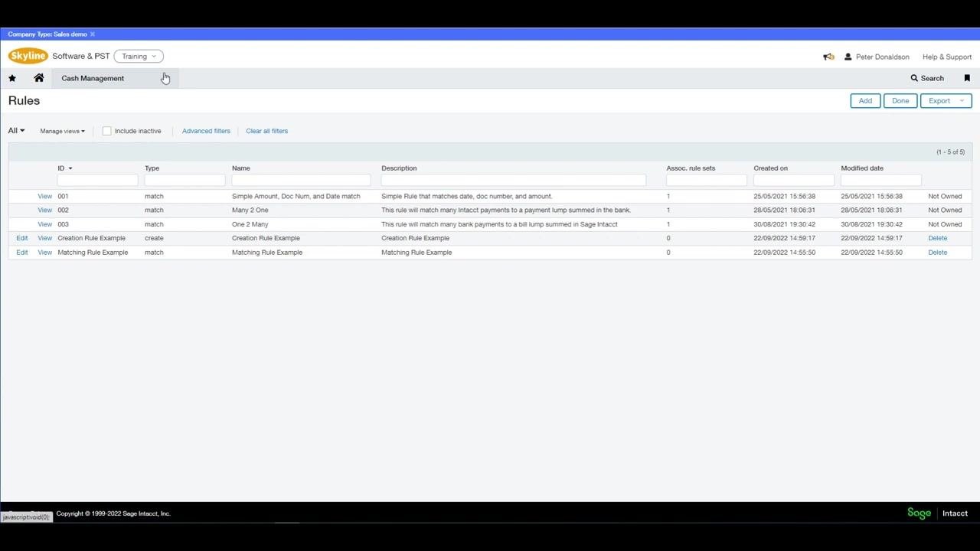
Task: Click the Type filter input field
Action: pos(185,181)
